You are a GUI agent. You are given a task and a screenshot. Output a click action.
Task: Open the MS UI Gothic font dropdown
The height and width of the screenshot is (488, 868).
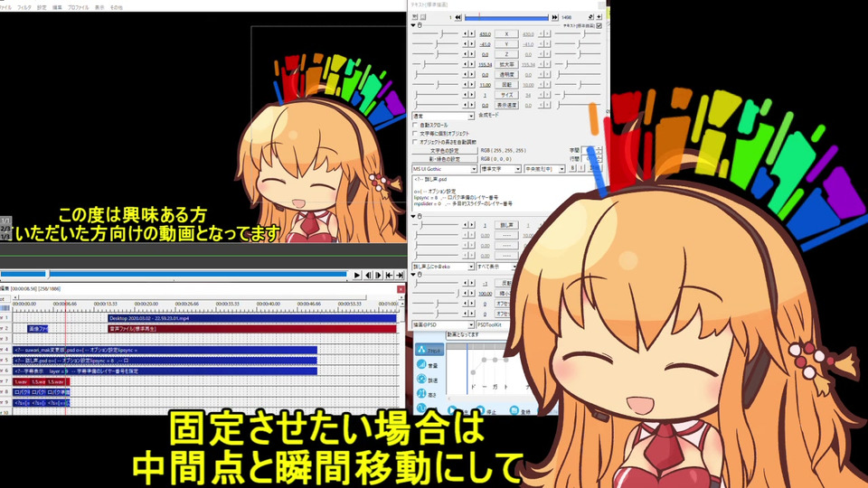[444, 169]
